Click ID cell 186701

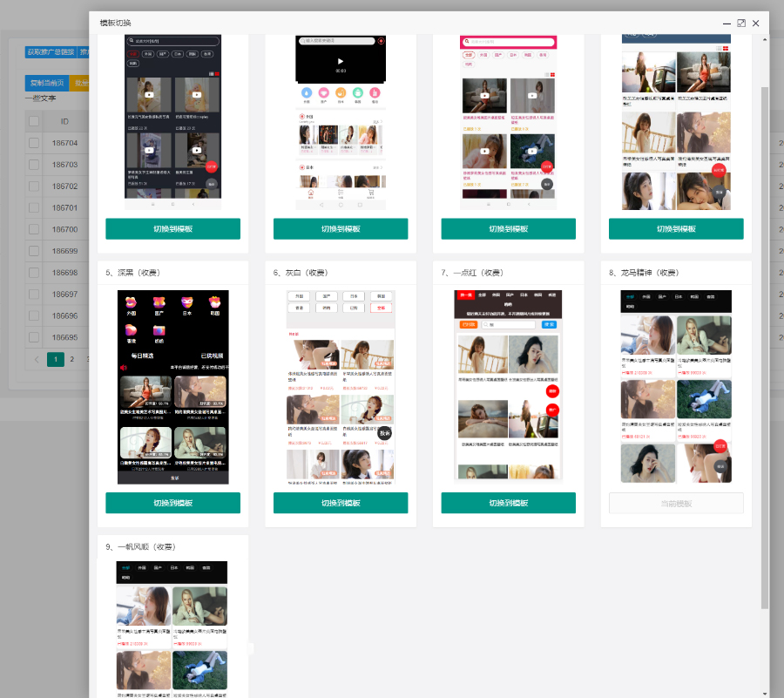click(65, 207)
